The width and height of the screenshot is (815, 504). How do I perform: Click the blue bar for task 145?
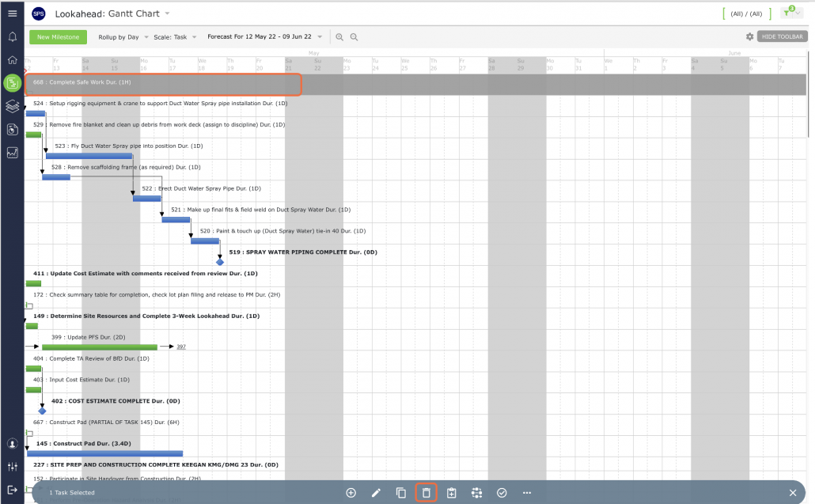[x=105, y=453]
